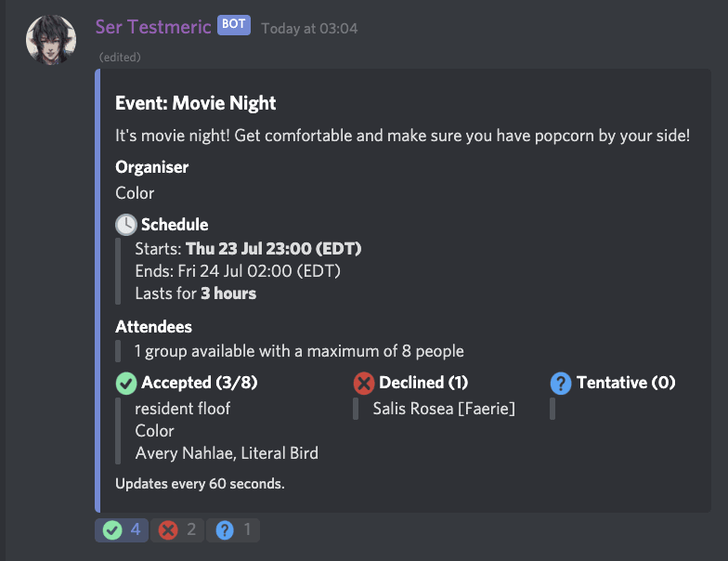Open Ser Testmeric username profile
The width and height of the screenshot is (728, 561).
(153, 27)
